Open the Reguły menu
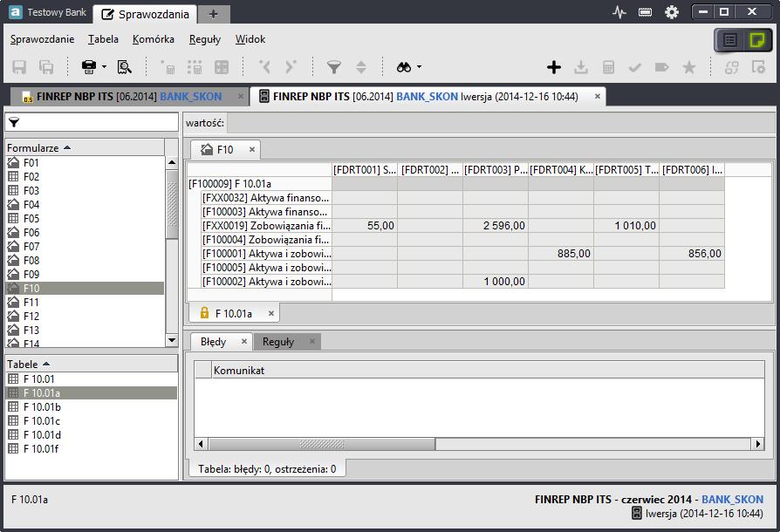Image resolution: width=780 pixels, height=532 pixels. [x=205, y=39]
